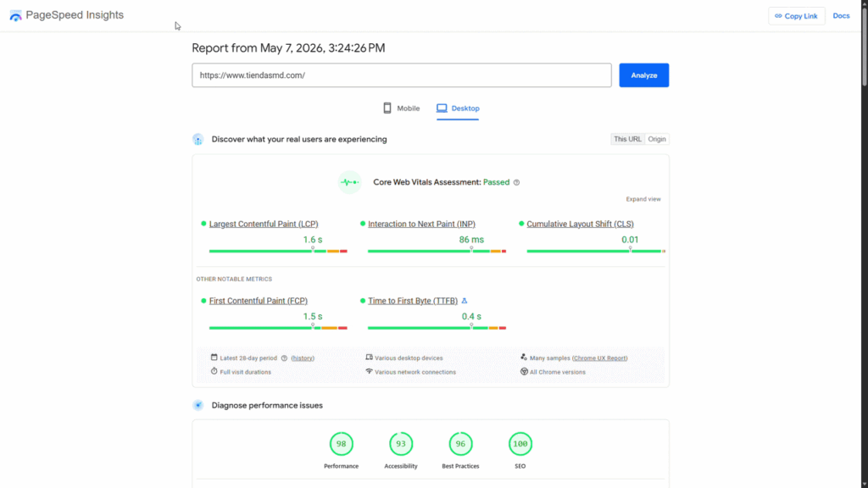
Task: Click the LCP value 1.6 s
Action: [x=313, y=240]
